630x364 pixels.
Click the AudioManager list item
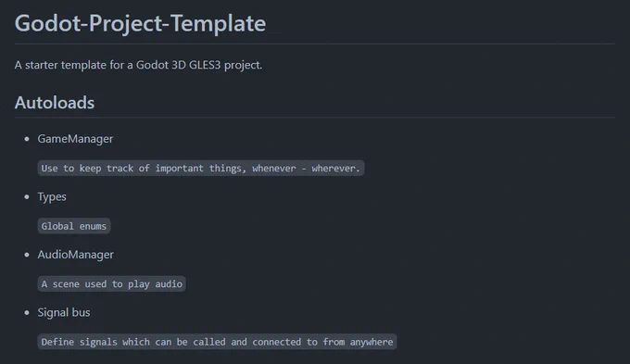(x=76, y=255)
